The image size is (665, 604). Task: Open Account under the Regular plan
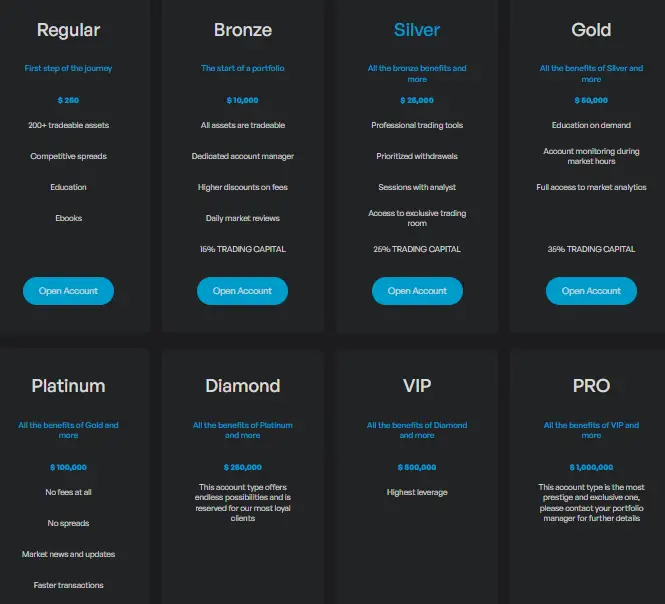pyautogui.click(x=68, y=291)
